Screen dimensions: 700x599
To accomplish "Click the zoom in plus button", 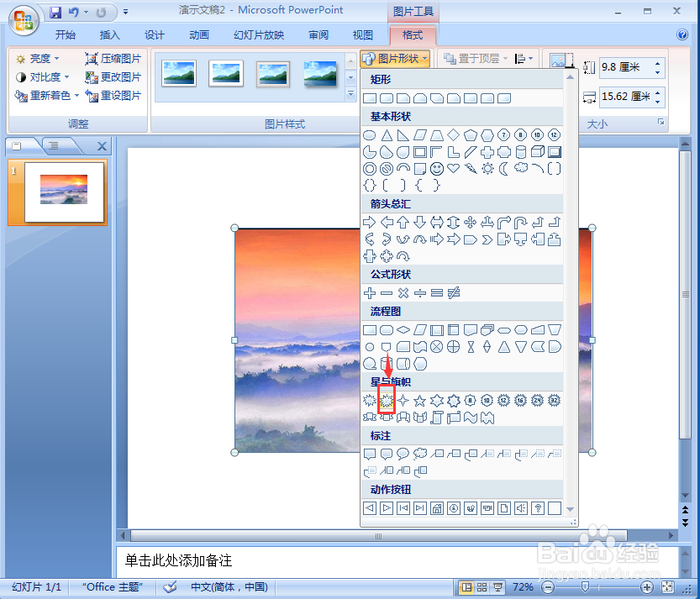I will pos(646,587).
